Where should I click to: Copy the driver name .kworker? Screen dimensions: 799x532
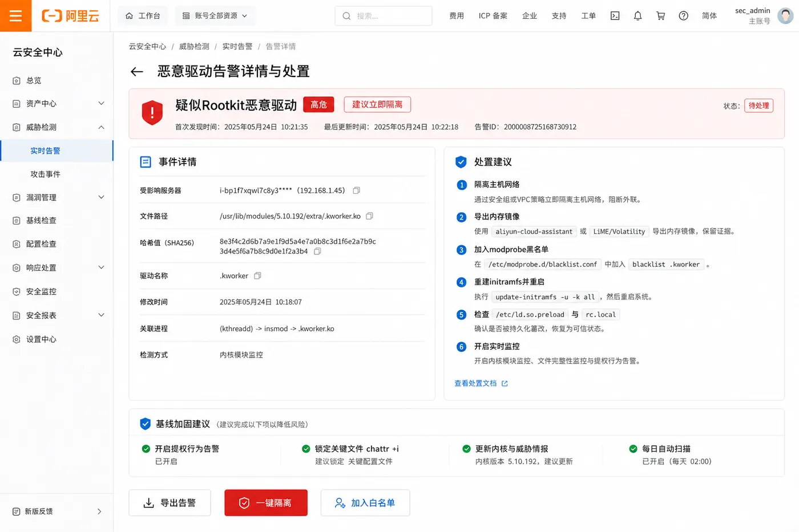[x=257, y=275]
